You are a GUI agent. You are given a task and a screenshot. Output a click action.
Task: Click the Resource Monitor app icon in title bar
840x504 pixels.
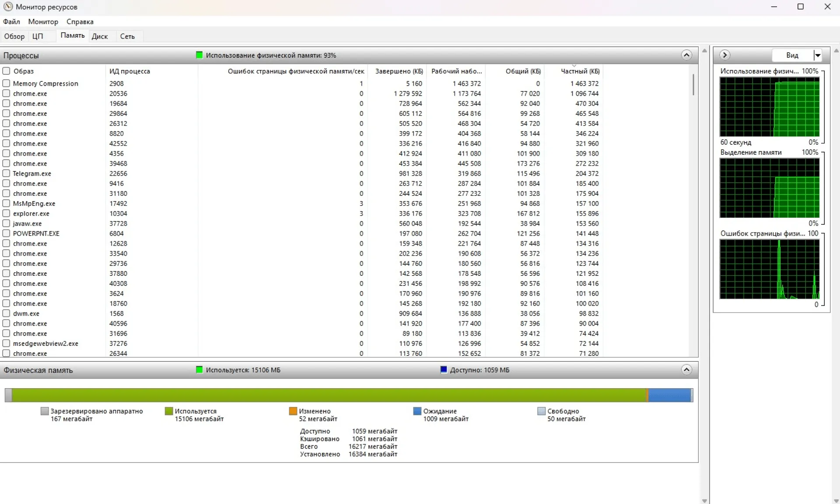point(8,7)
